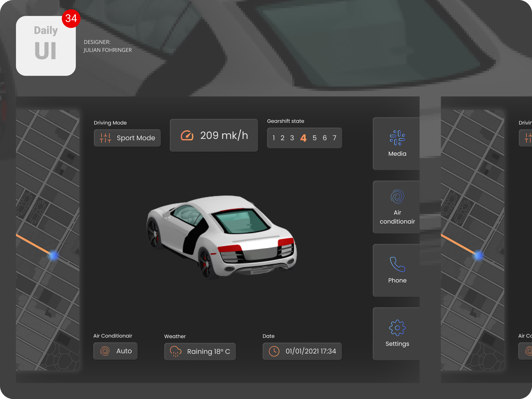Select gear 1 in Gearshift state
The width and height of the screenshot is (532, 399).
pyautogui.click(x=274, y=138)
